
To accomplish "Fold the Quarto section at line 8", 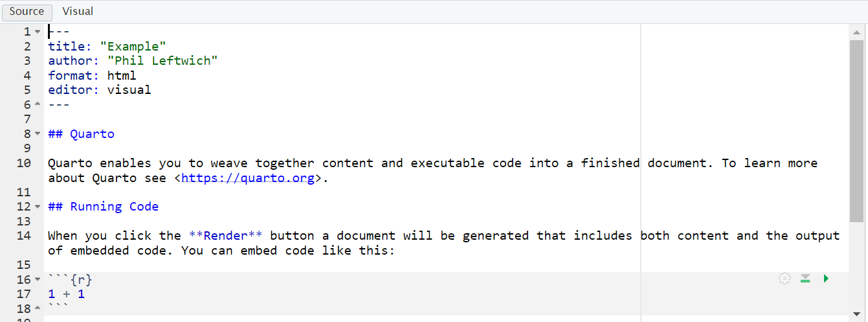I will pos(38,134).
